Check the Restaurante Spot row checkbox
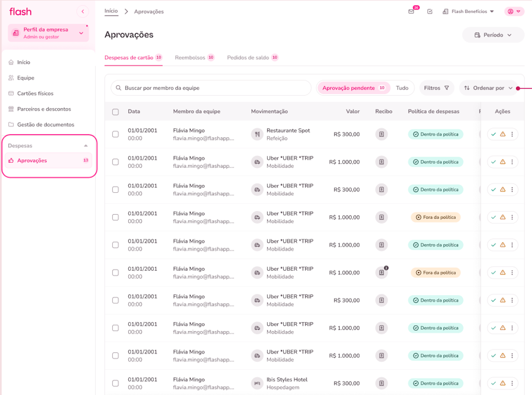This screenshot has width=532, height=395. (x=115, y=134)
